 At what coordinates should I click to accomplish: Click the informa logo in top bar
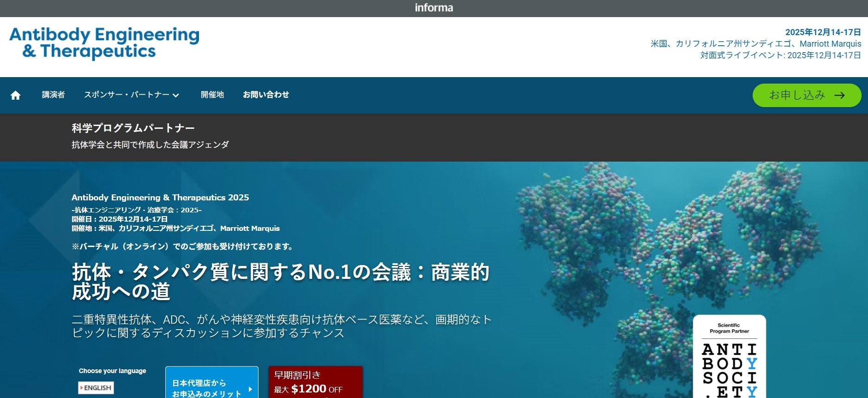pyautogui.click(x=434, y=8)
